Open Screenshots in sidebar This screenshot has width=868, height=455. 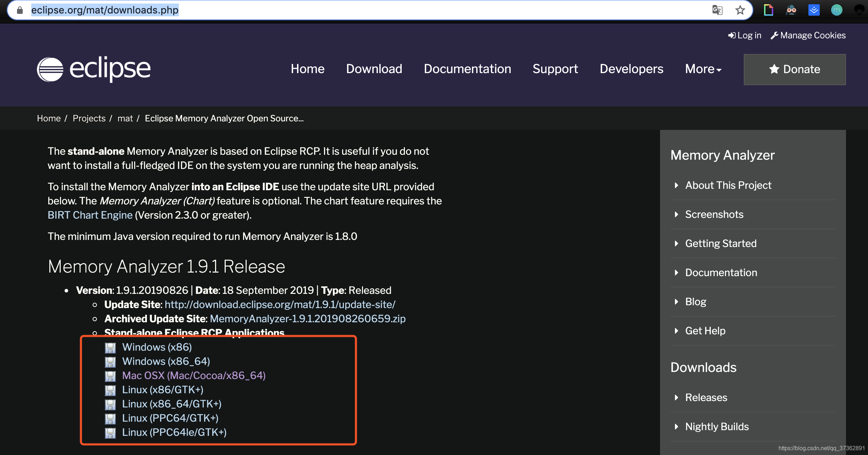[714, 214]
